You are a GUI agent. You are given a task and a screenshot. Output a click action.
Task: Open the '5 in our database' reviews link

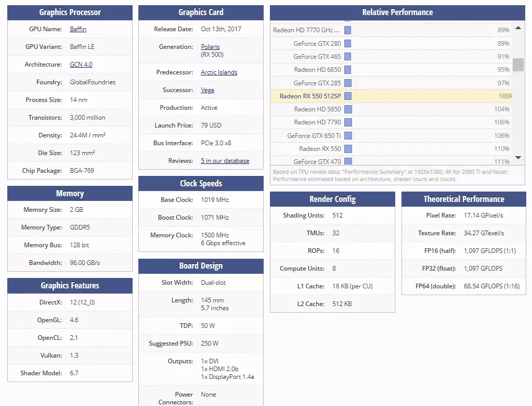pos(225,161)
